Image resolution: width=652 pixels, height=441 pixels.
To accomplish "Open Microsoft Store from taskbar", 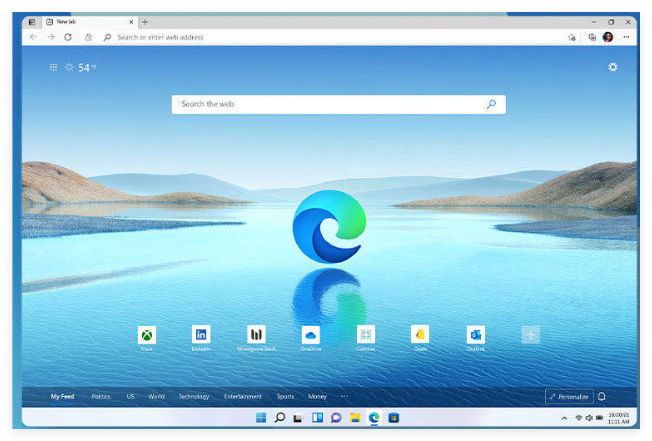I will (x=393, y=417).
